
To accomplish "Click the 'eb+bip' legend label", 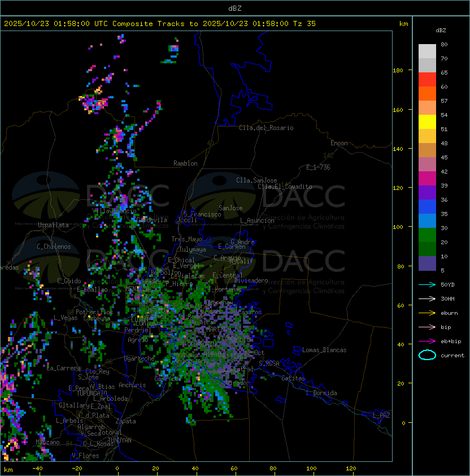I will point(451,341).
